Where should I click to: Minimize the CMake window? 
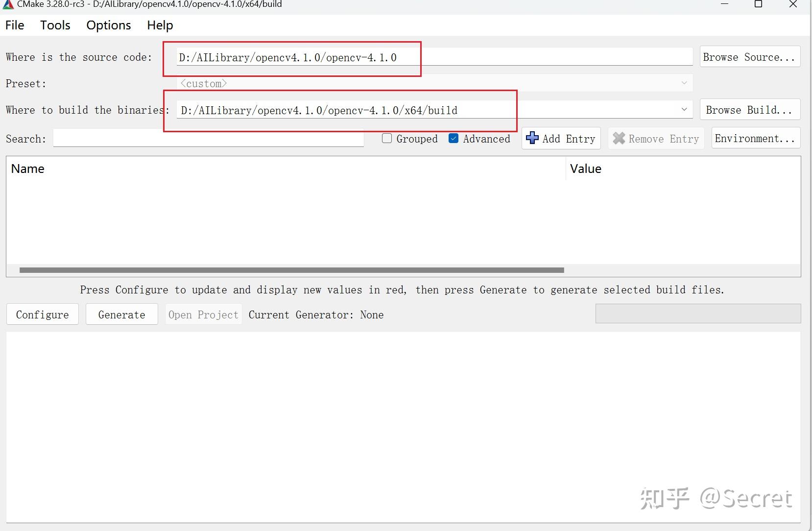[725, 4]
